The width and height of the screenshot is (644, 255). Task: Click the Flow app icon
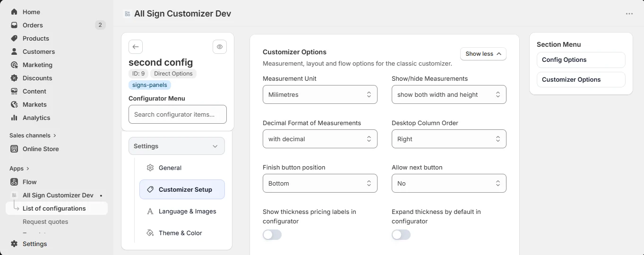[14, 182]
